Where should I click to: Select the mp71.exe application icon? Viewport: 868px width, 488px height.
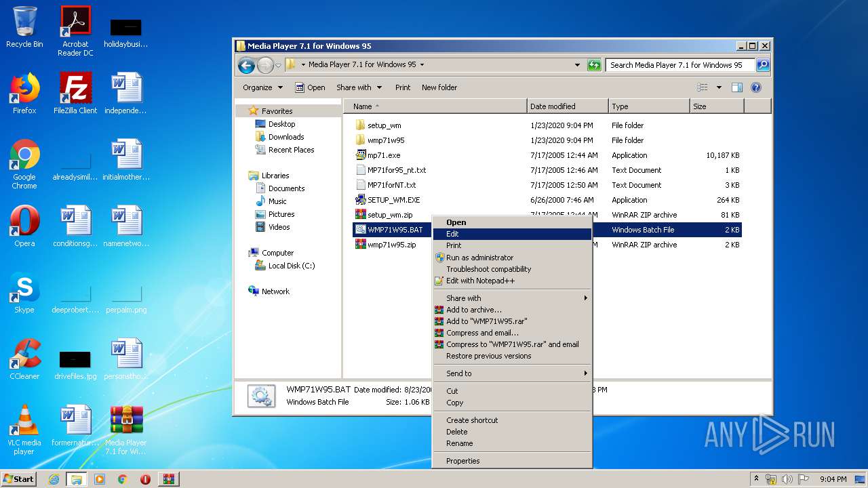tap(361, 155)
